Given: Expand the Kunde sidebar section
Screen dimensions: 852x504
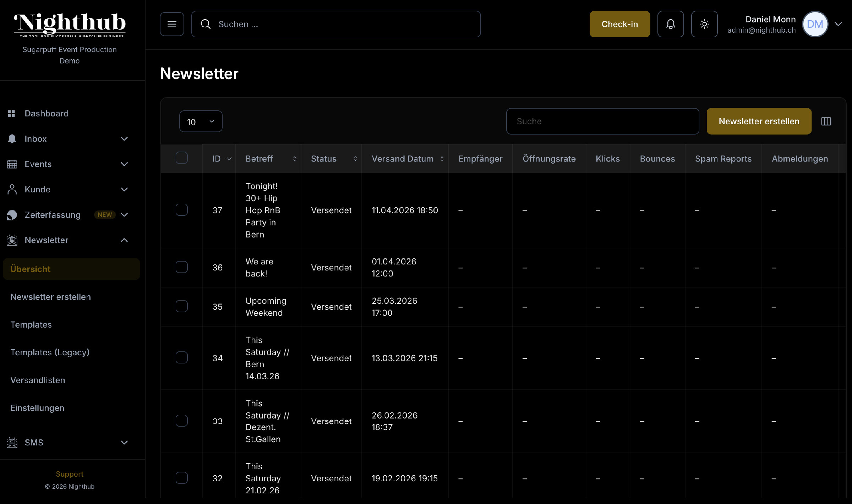Looking at the screenshot, I should click(x=124, y=190).
